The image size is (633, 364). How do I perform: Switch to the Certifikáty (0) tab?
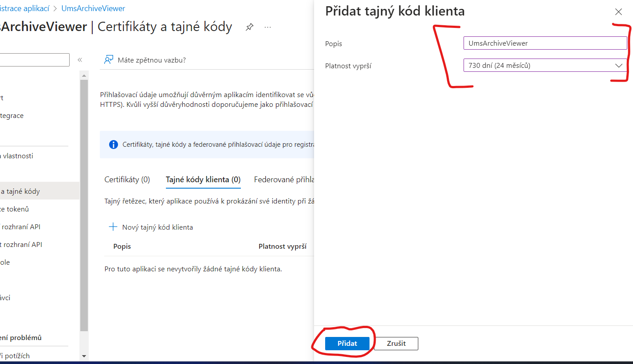(127, 180)
